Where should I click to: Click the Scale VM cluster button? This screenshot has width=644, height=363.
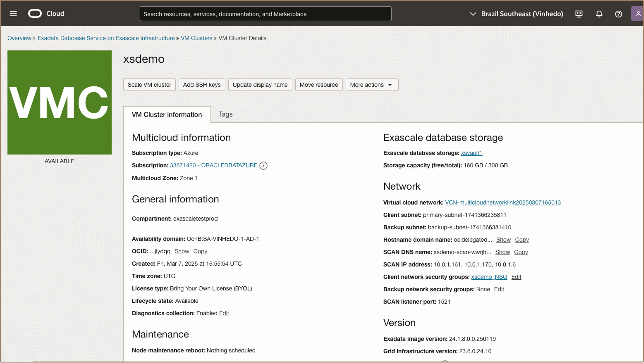(x=149, y=85)
